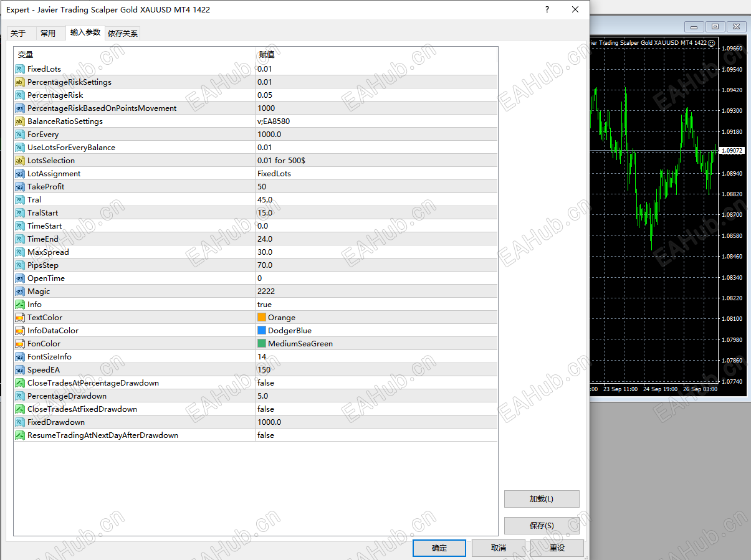
Task: Minimize the chart window behind the dialog
Action: point(694,27)
